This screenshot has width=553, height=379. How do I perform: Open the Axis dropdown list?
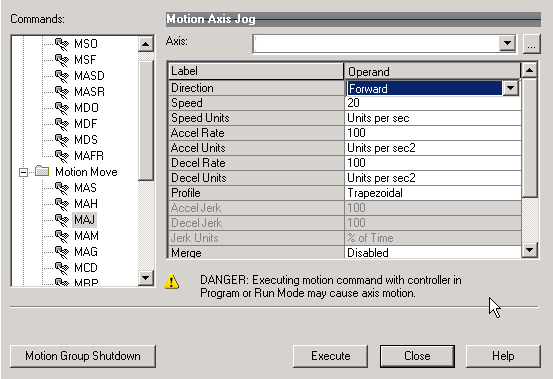(x=507, y=44)
